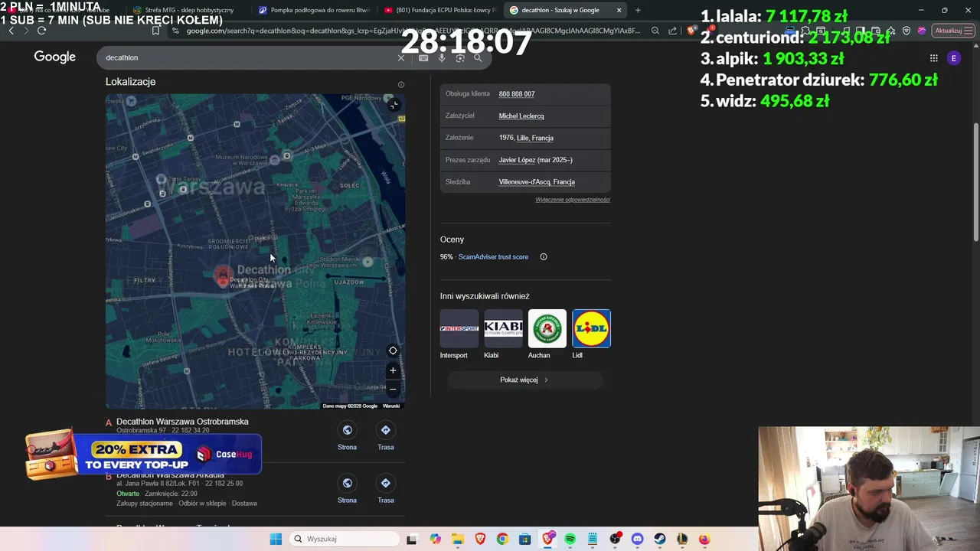Open the Google logo home link
Image resolution: width=980 pixels, height=551 pixels.
point(55,57)
